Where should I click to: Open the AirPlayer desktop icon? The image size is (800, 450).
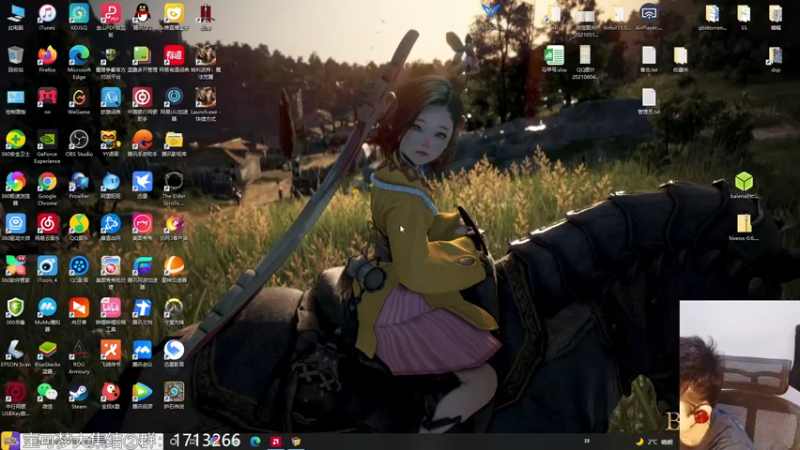[x=648, y=16]
